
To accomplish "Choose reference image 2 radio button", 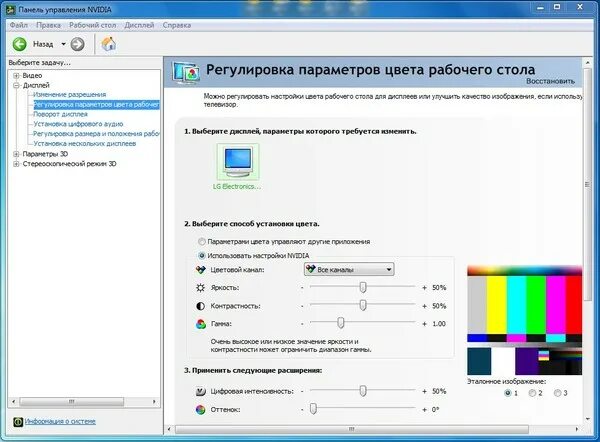I will point(532,393).
